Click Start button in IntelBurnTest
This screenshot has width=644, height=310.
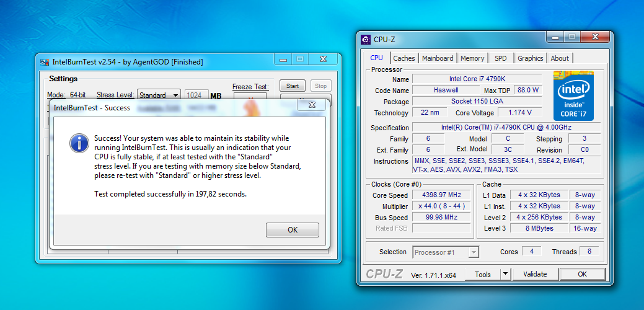pos(293,86)
